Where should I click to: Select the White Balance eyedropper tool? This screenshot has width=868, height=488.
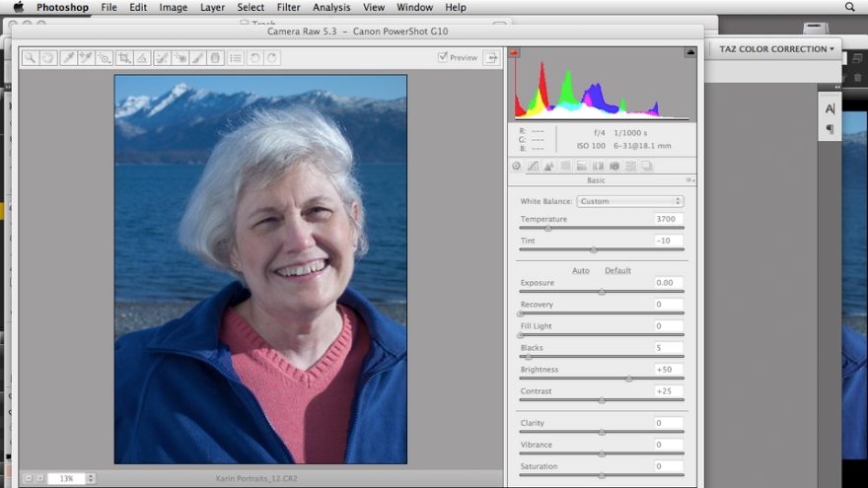pyautogui.click(x=68, y=57)
